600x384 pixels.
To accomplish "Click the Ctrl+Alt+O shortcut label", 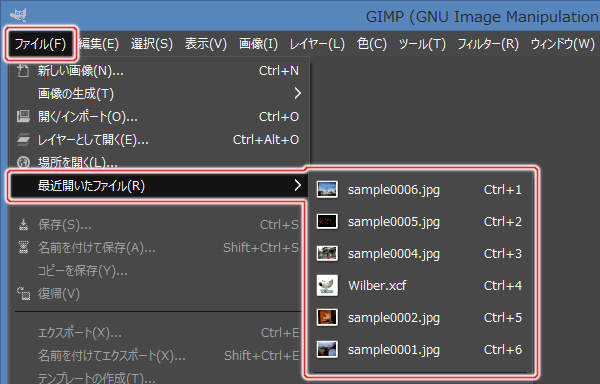I will [266, 140].
